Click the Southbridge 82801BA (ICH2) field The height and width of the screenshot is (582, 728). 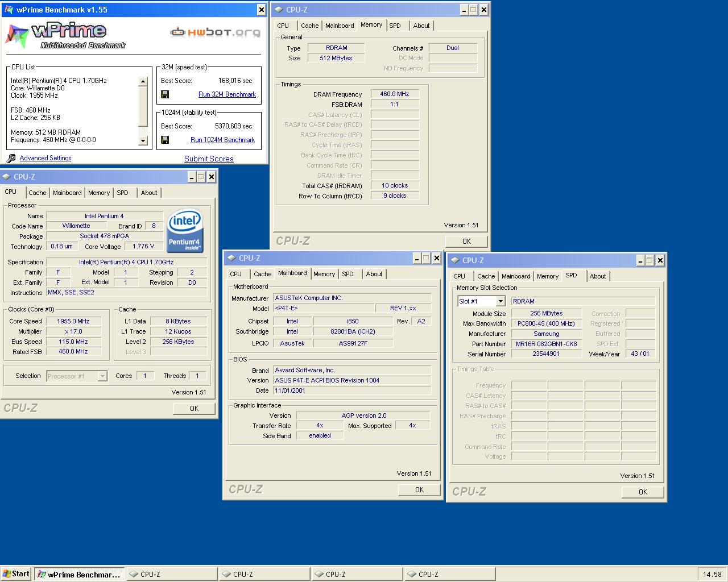(353, 331)
